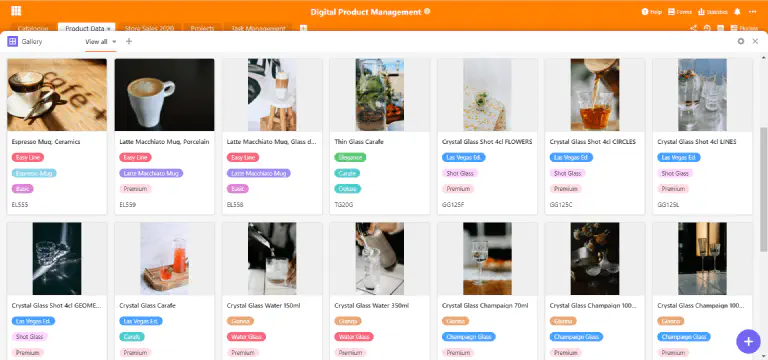Screen dimensions: 768x360
Task: Click Latte Macchiato Mug tag on EL559 card
Action: [151, 173]
